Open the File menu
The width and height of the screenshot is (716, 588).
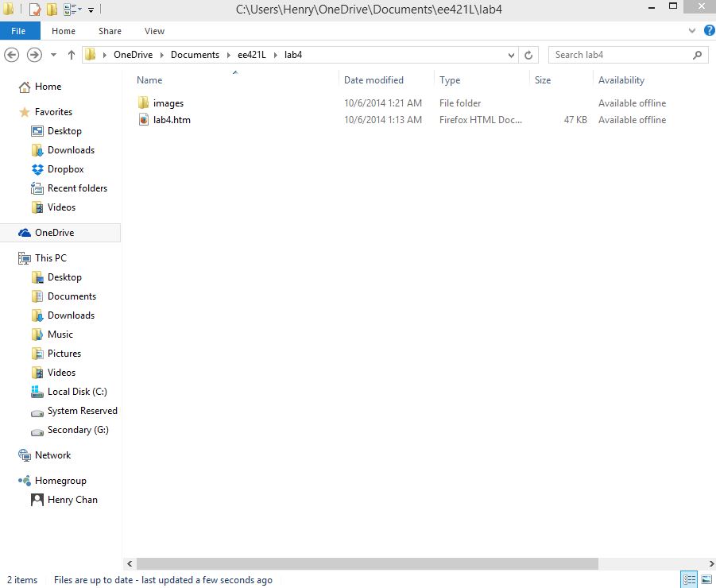point(19,30)
